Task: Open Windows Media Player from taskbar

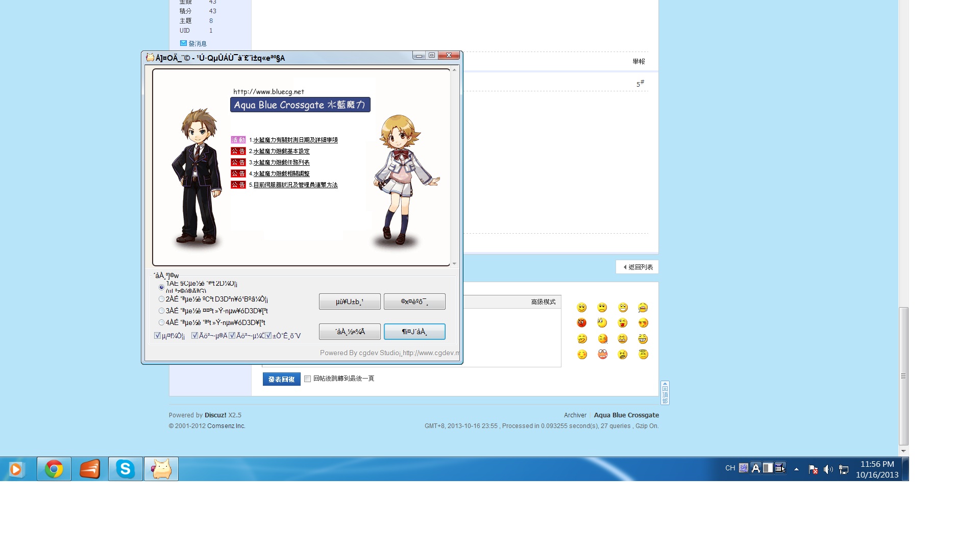Action: coord(16,469)
